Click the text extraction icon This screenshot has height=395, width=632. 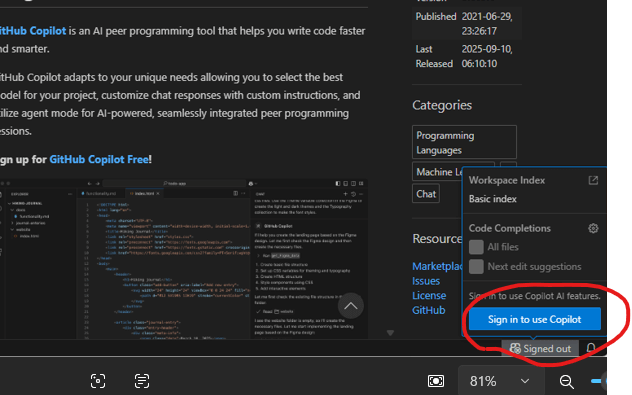[x=142, y=381]
